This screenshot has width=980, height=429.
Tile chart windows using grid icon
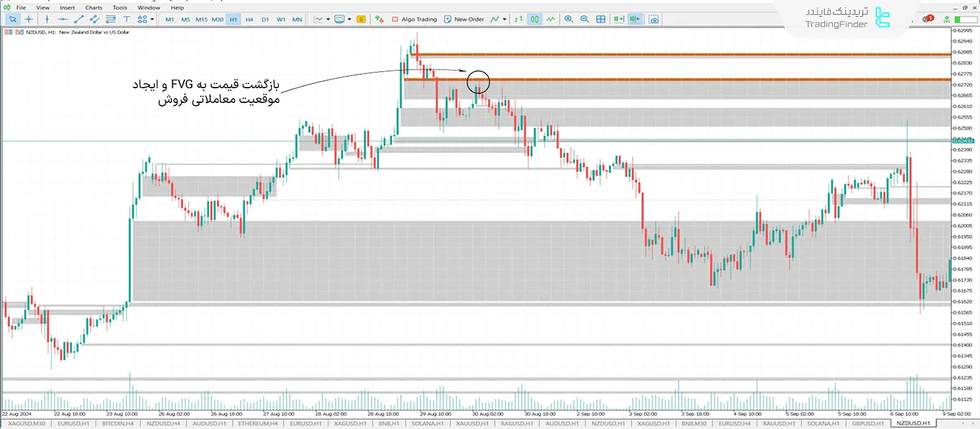point(601,20)
